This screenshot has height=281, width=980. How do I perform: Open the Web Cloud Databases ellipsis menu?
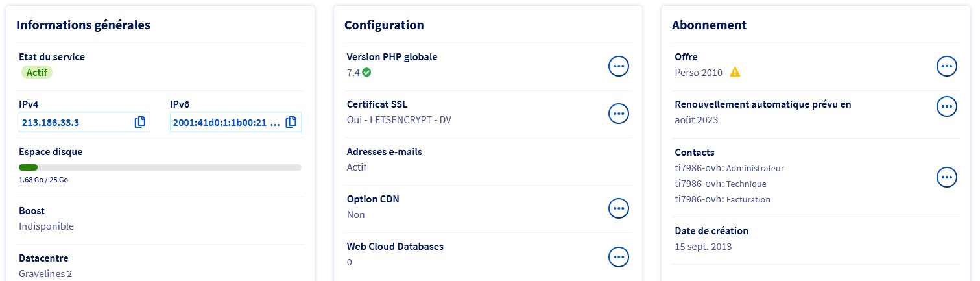(618, 256)
